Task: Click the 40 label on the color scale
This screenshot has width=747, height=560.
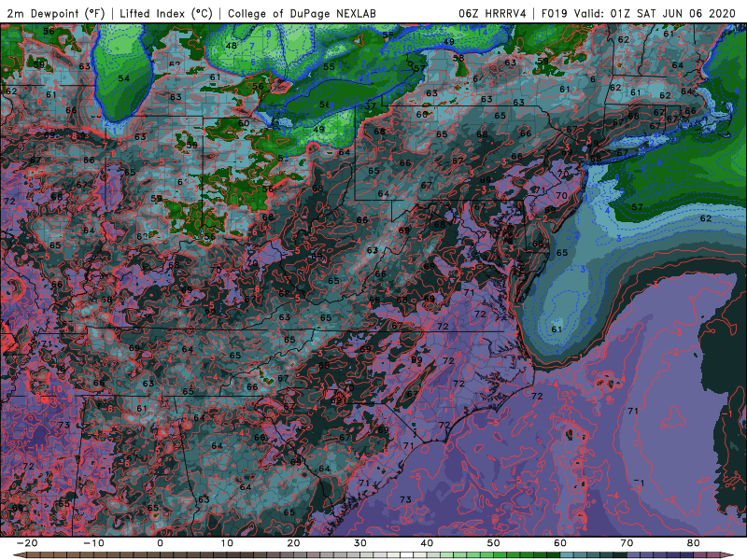Action: tap(427, 543)
